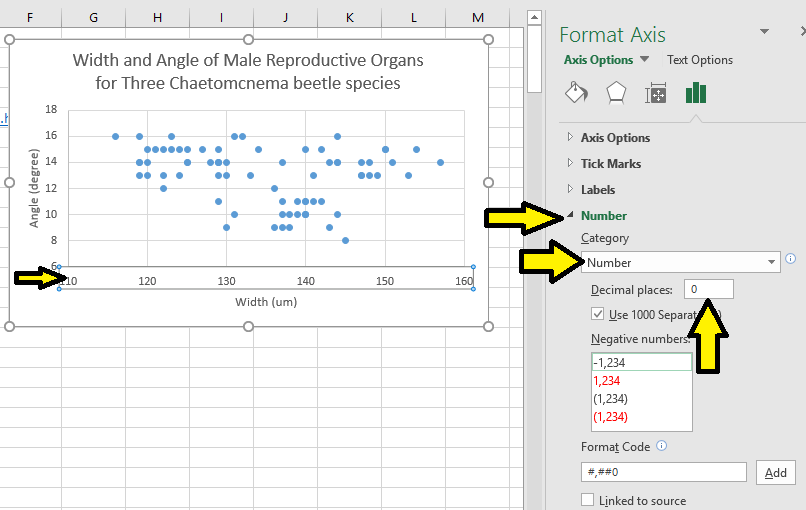806x510 pixels.
Task: Enable the Linked to source checkbox
Action: [588, 500]
